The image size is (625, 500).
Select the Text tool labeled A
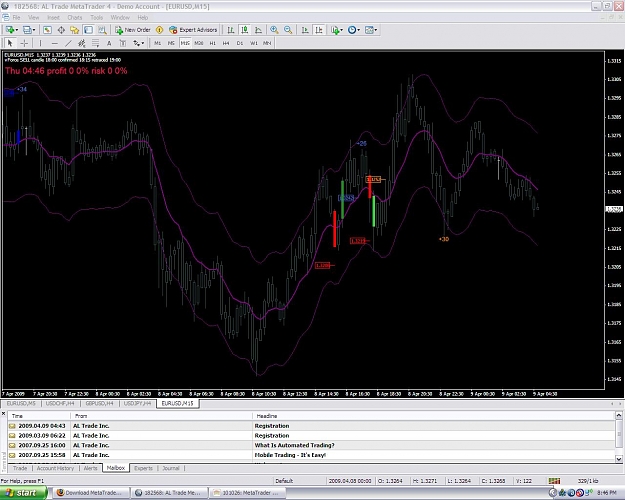(109, 43)
